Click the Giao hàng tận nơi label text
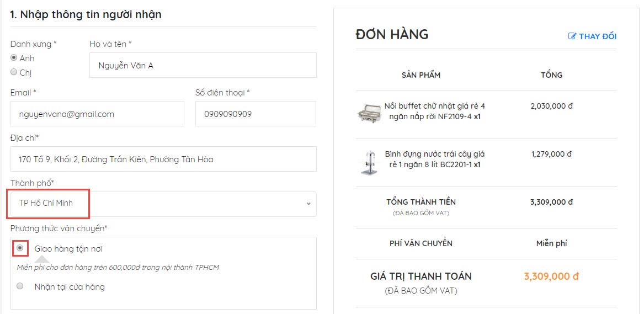Viewport: 644px width, 314px height. point(68,249)
